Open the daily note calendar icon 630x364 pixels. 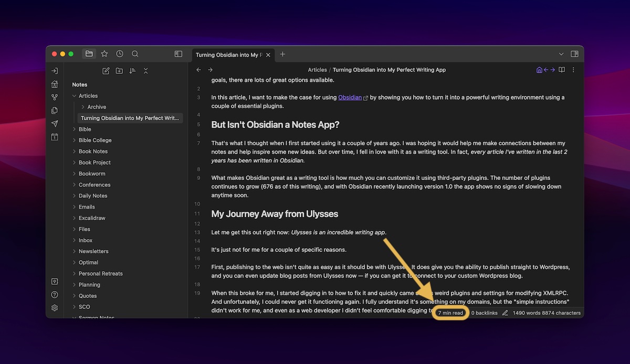[55, 137]
